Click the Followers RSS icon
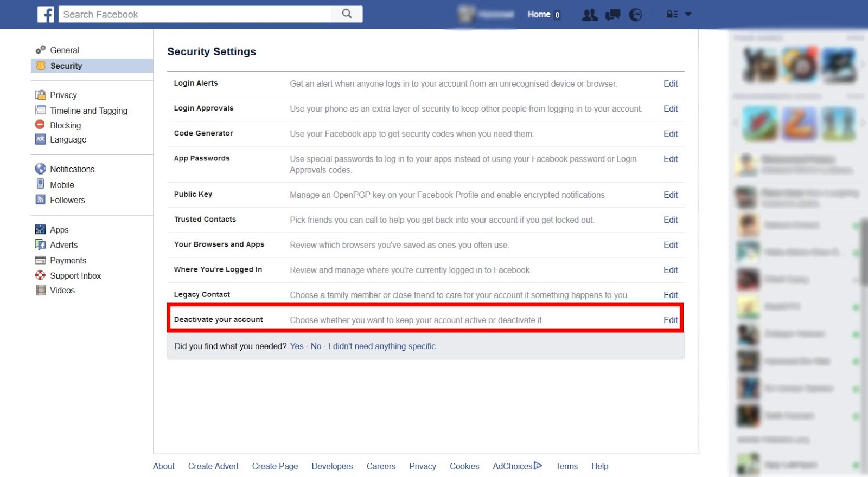This screenshot has height=477, width=868. (x=41, y=199)
